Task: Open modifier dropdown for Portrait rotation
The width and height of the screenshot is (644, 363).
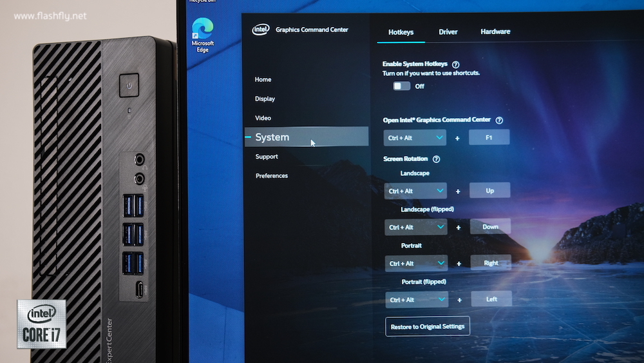Action: pos(417,263)
